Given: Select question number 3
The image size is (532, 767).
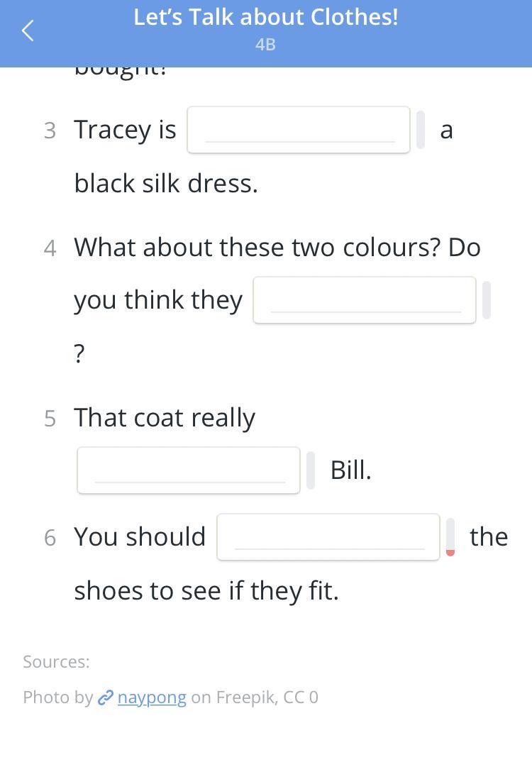Looking at the screenshot, I should (x=50, y=131).
